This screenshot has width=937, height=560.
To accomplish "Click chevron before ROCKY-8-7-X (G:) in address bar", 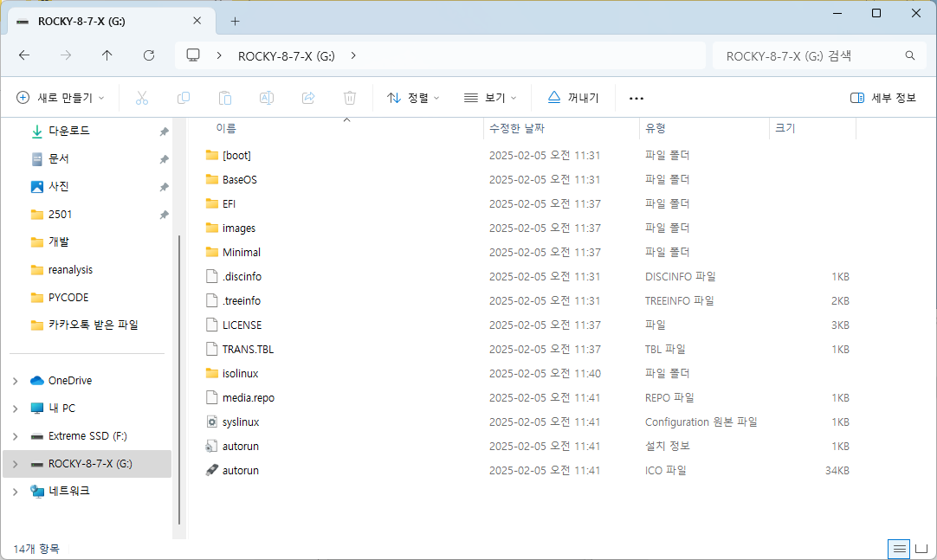I will click(x=219, y=55).
